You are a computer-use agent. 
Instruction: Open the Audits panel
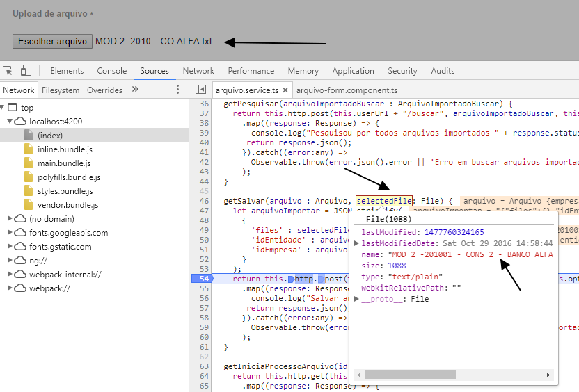click(443, 70)
